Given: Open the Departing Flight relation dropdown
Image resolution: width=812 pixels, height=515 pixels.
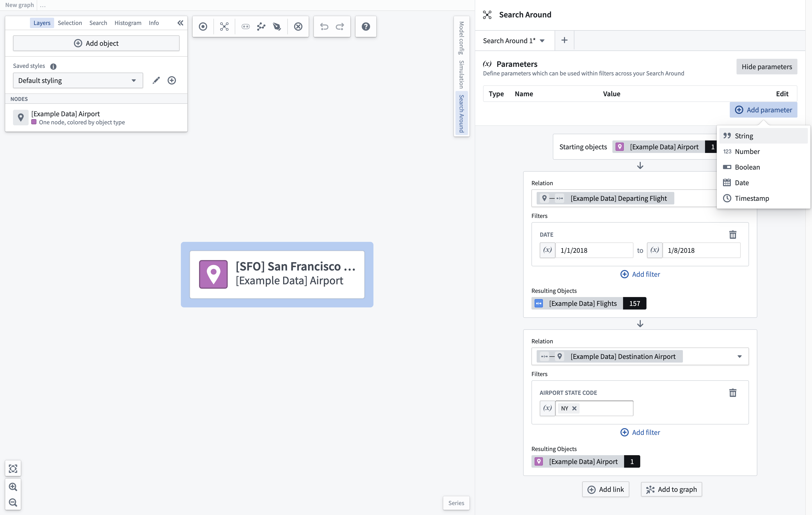Looking at the screenshot, I should (x=624, y=198).
